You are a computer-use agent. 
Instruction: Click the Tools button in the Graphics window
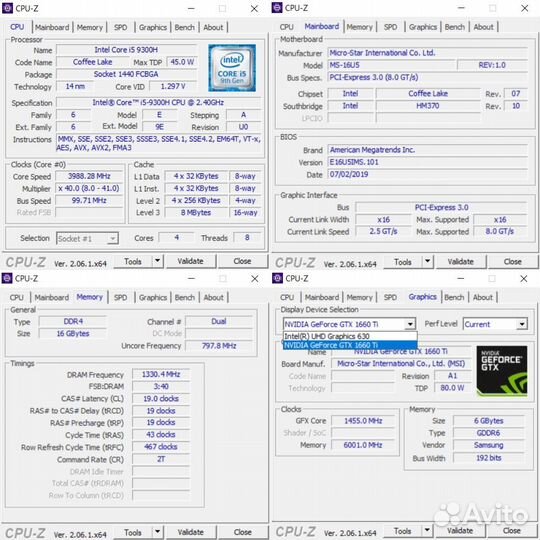[x=403, y=531]
